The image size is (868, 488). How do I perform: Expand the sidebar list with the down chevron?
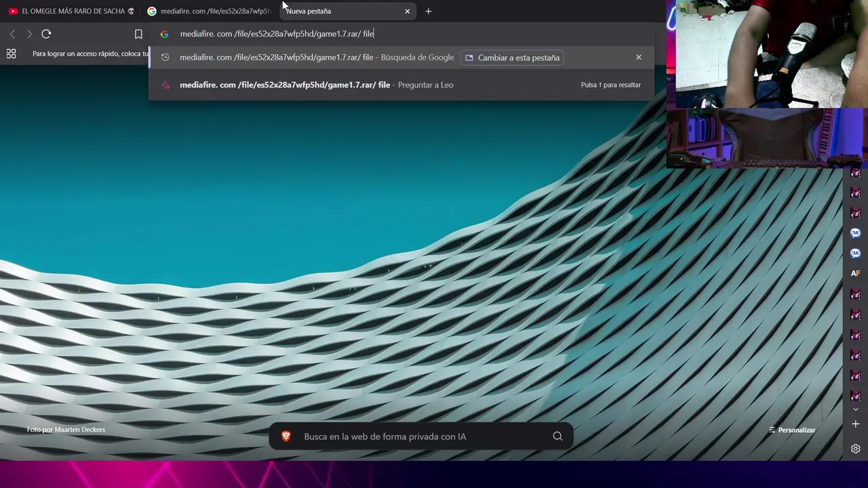click(855, 409)
